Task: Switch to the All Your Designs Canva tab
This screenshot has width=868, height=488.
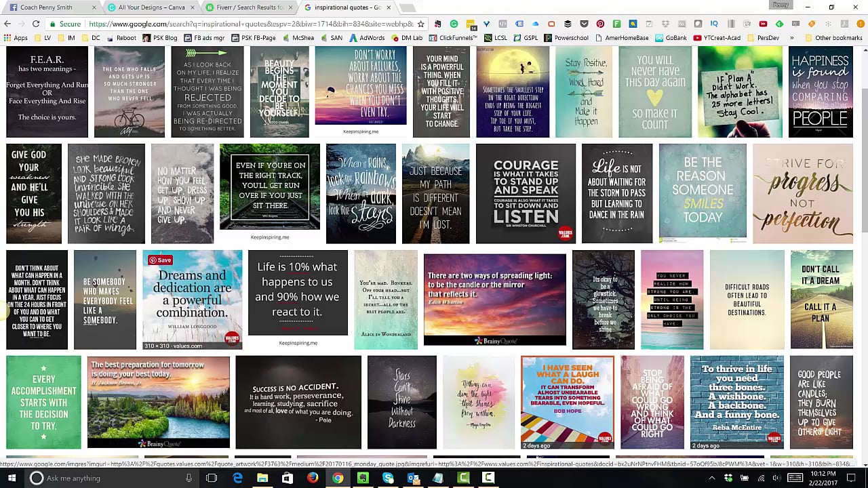Action: click(151, 7)
